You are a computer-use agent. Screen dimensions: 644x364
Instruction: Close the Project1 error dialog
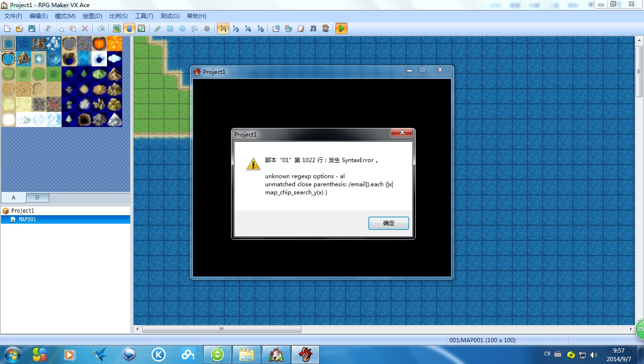tap(402, 133)
